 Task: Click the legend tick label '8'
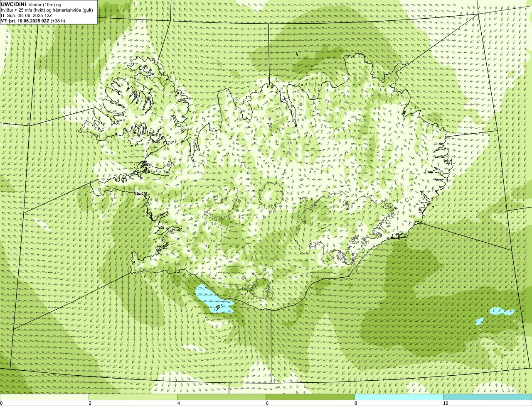(356, 403)
